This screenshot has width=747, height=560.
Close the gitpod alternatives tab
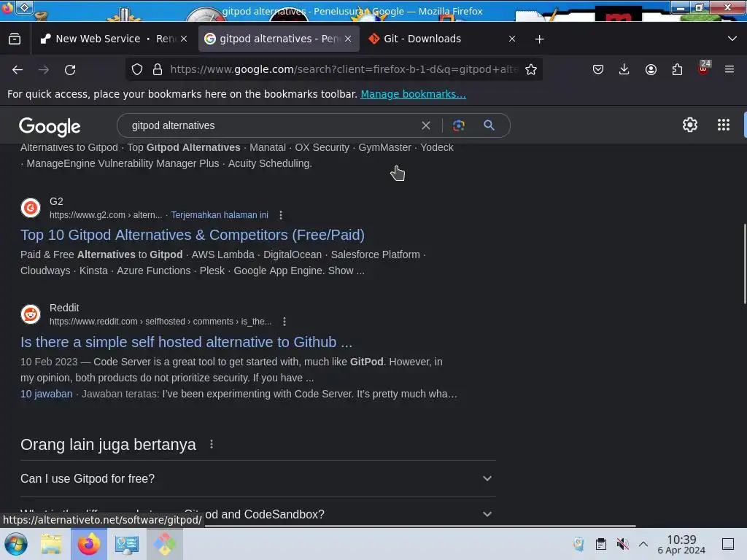[x=348, y=39]
